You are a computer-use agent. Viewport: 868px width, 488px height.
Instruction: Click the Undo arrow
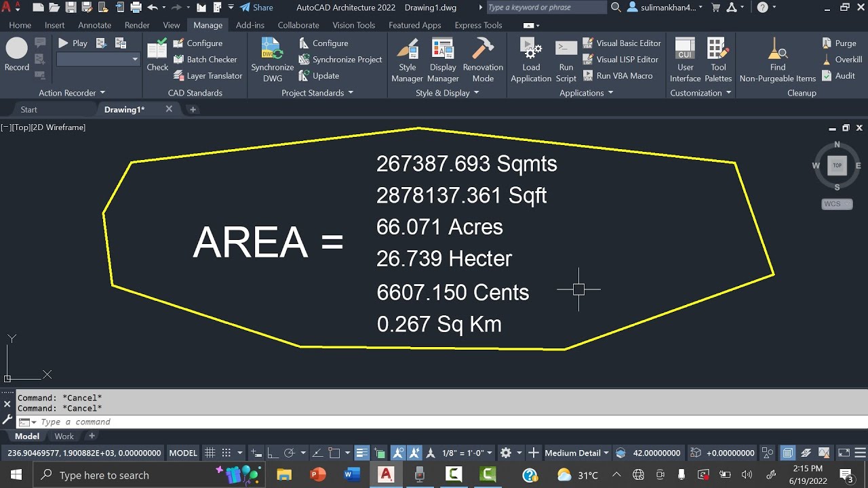(x=152, y=7)
